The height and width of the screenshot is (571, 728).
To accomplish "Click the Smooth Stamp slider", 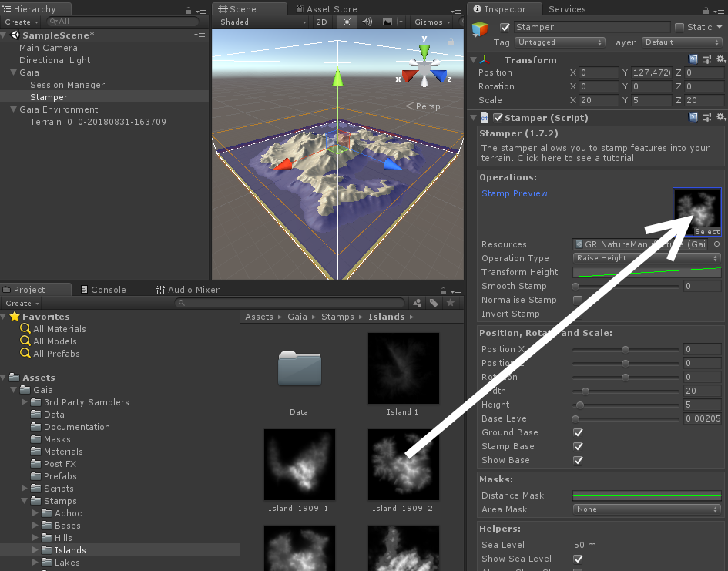I will (626, 286).
